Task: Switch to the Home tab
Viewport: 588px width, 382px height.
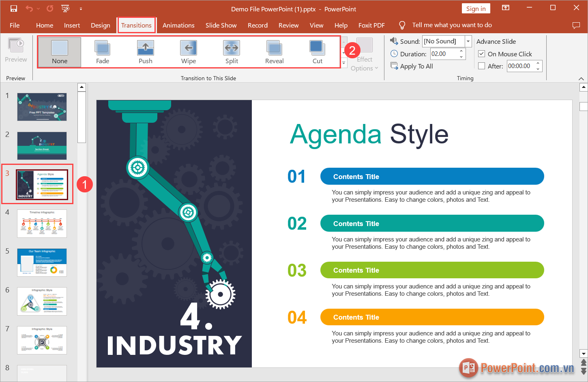Action: click(x=45, y=25)
